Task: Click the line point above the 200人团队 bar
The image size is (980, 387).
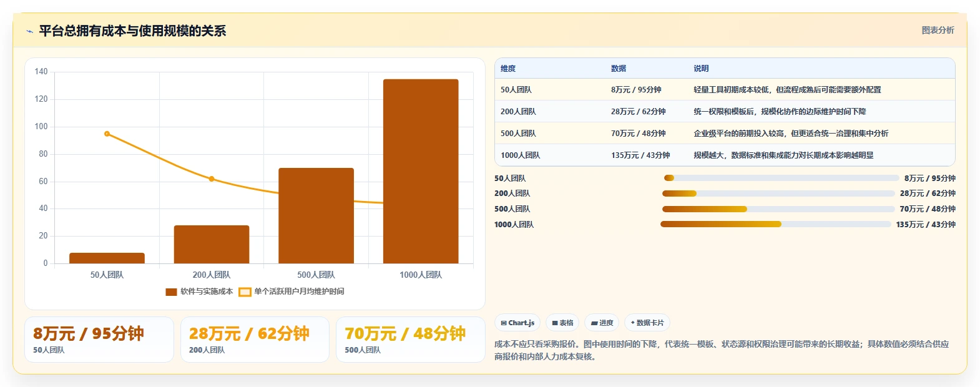Action: 212,179
